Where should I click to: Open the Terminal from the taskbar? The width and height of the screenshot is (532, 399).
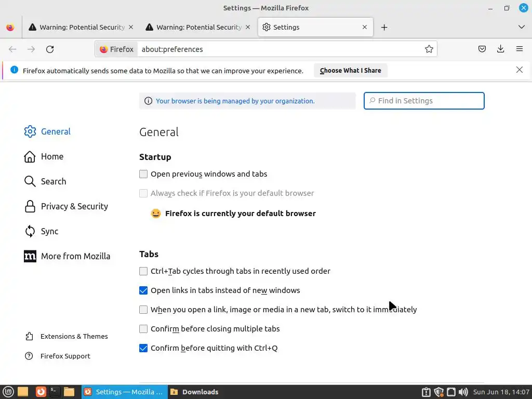coord(55,392)
